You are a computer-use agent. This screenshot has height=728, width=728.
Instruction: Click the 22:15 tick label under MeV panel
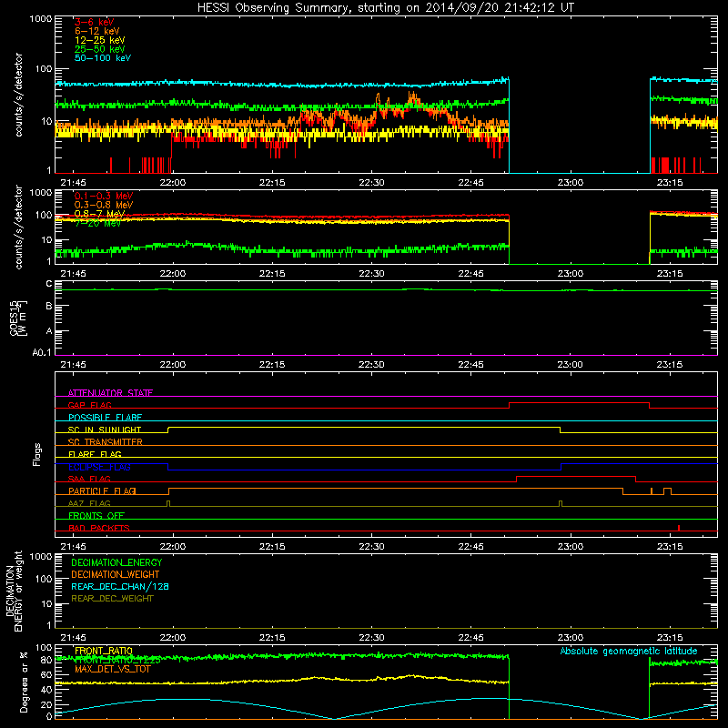coord(272,274)
